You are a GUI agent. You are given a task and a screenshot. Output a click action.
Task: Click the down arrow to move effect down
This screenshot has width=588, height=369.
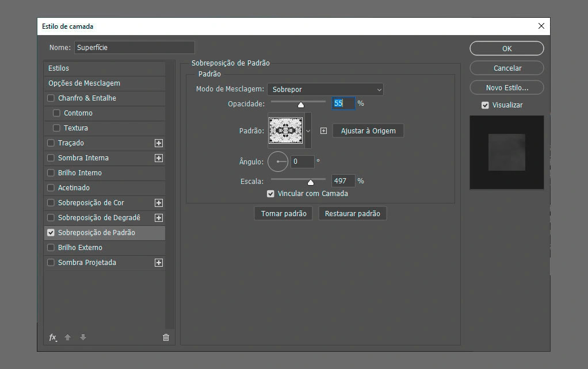click(83, 338)
